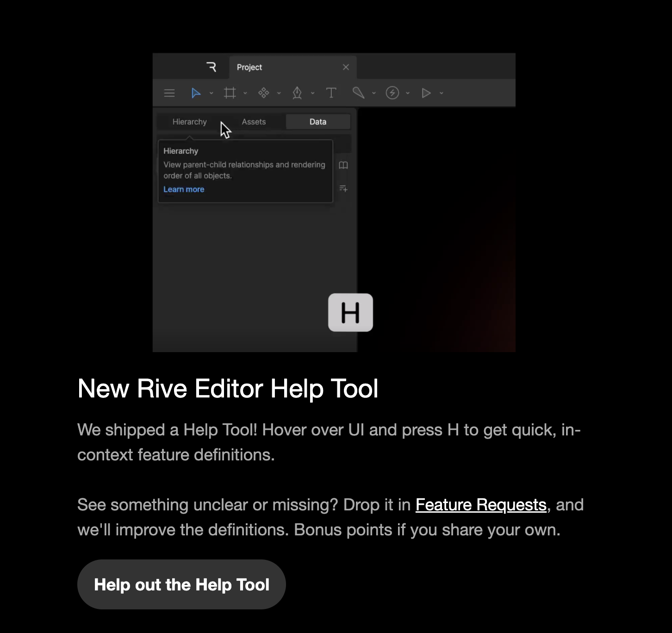Click the H key overlay image
Image resolution: width=672 pixels, height=633 pixels.
click(x=350, y=312)
